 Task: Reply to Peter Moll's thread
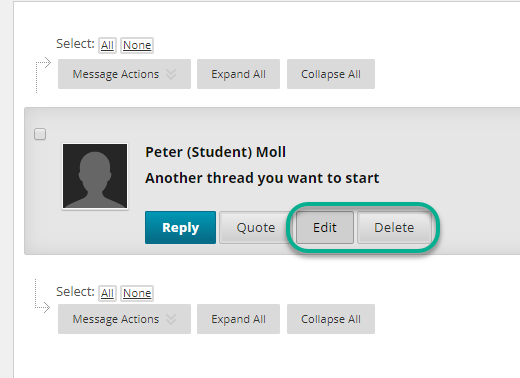180,227
